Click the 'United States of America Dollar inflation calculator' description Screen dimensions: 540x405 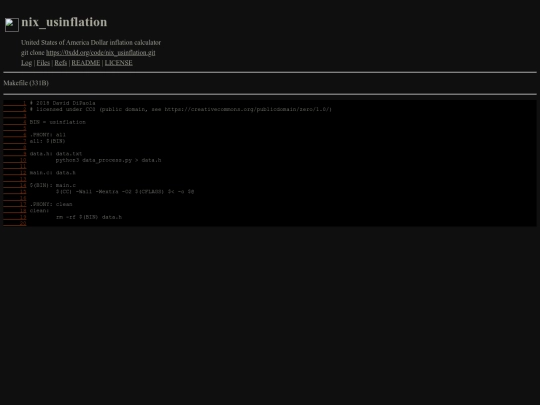[91, 43]
